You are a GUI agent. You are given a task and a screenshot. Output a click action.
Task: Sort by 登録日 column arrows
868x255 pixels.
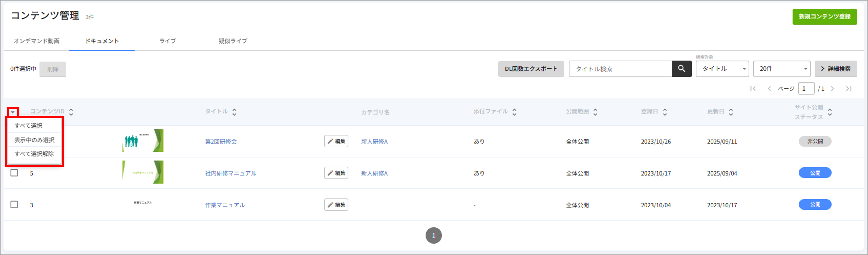pyautogui.click(x=665, y=112)
